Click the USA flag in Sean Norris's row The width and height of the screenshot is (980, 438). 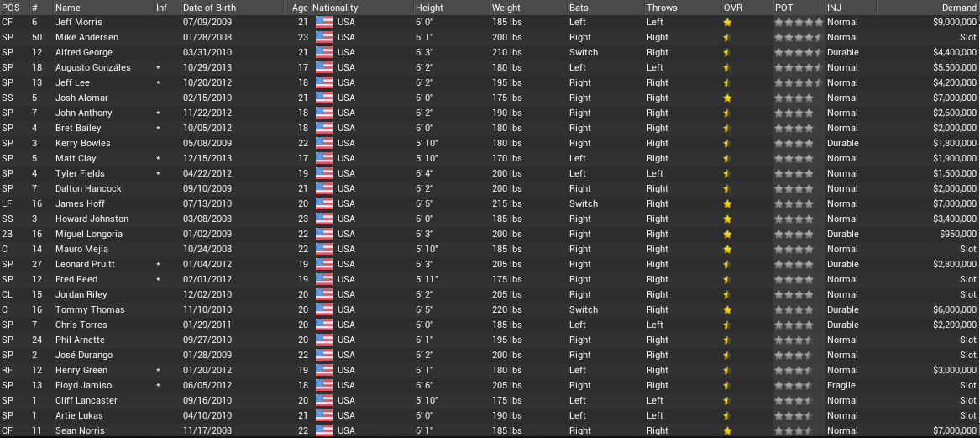tap(324, 431)
